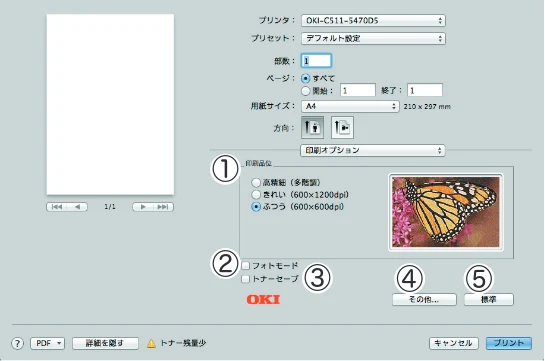The height and width of the screenshot is (361, 545).
Task: Go to first page in preview
Action: tap(56, 207)
